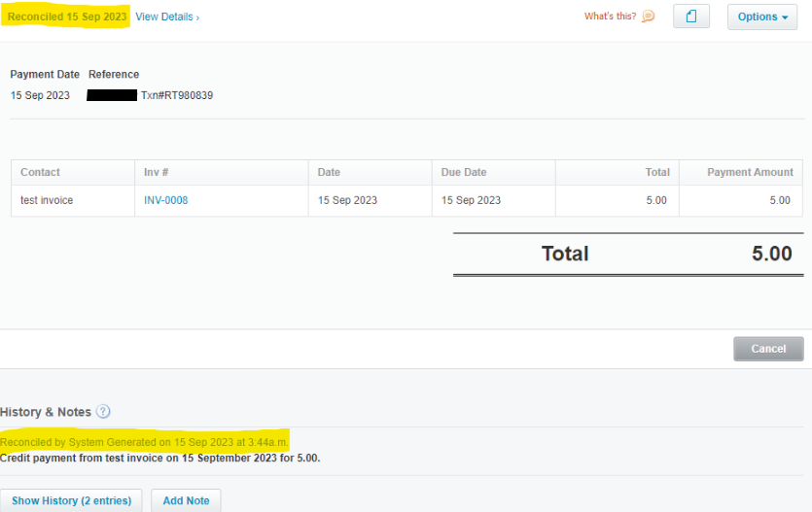Click the document page icon button
The width and height of the screenshot is (812, 512).
pos(691,17)
